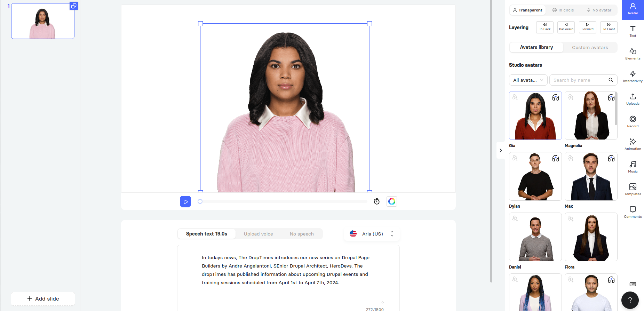Switch to No speech mode
The image size is (644, 311).
pyautogui.click(x=302, y=234)
